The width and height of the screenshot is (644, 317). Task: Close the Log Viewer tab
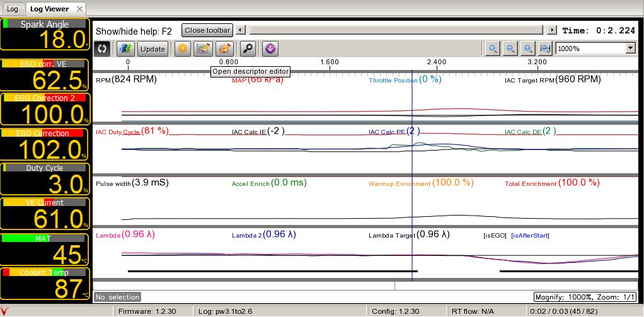79,9
